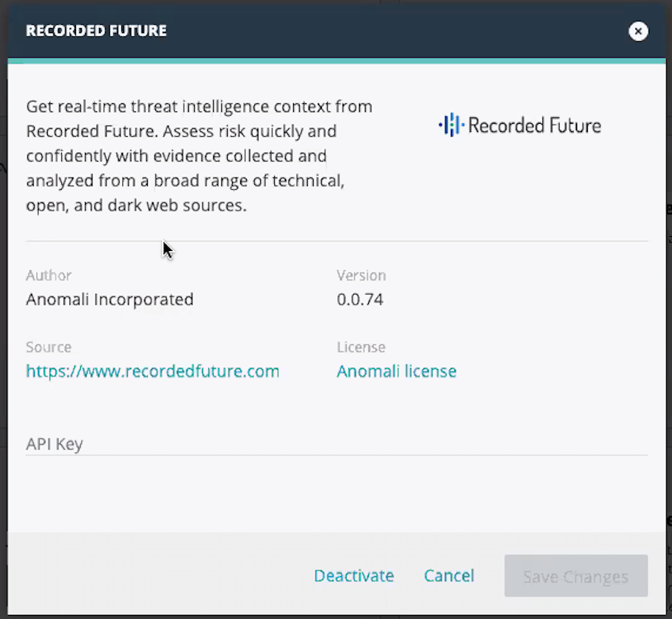The width and height of the screenshot is (672, 619).
Task: Click the Author label
Action: click(49, 276)
